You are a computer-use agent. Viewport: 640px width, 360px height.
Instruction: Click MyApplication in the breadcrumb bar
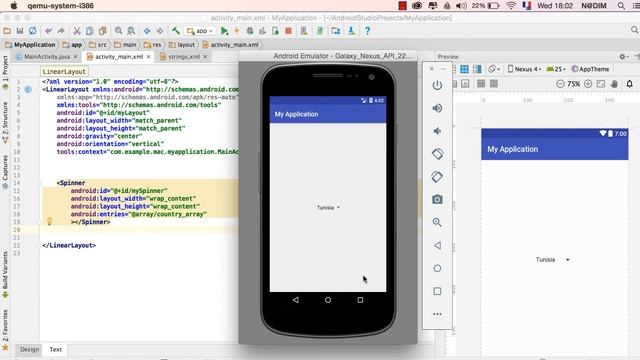[31, 44]
